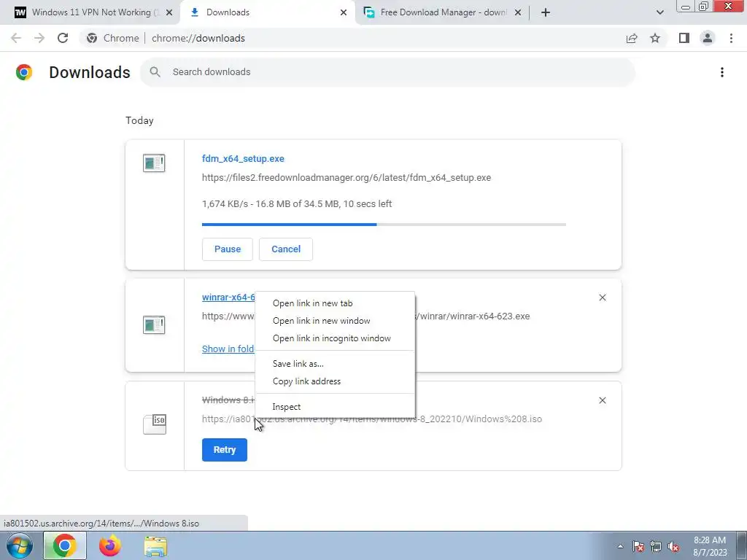Cancel the fdm_x64_setup.exe download
This screenshot has width=747, height=560.
pos(286,249)
